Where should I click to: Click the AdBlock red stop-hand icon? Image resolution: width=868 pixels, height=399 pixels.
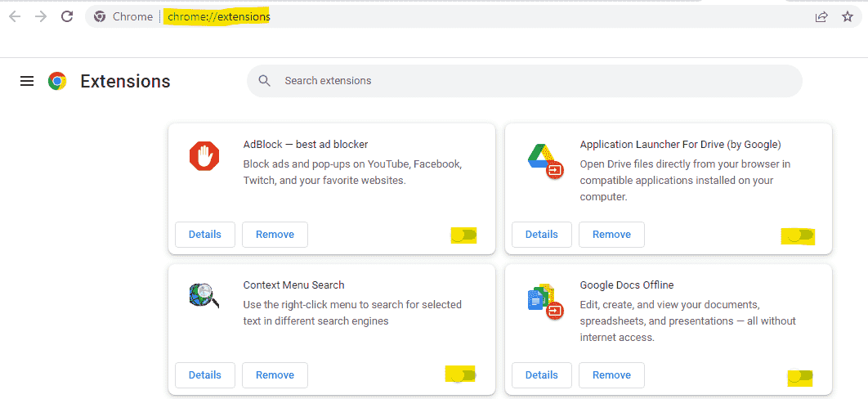click(204, 156)
